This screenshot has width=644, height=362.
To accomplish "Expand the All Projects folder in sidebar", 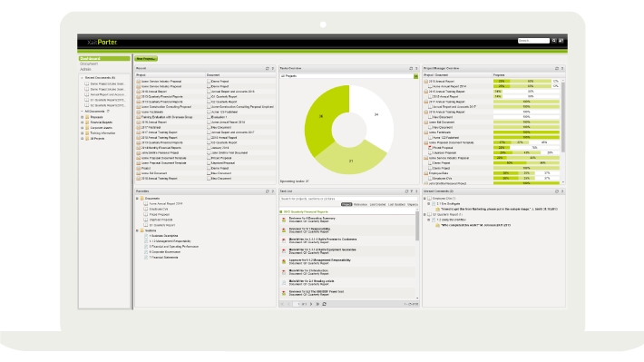I will coord(83,139).
